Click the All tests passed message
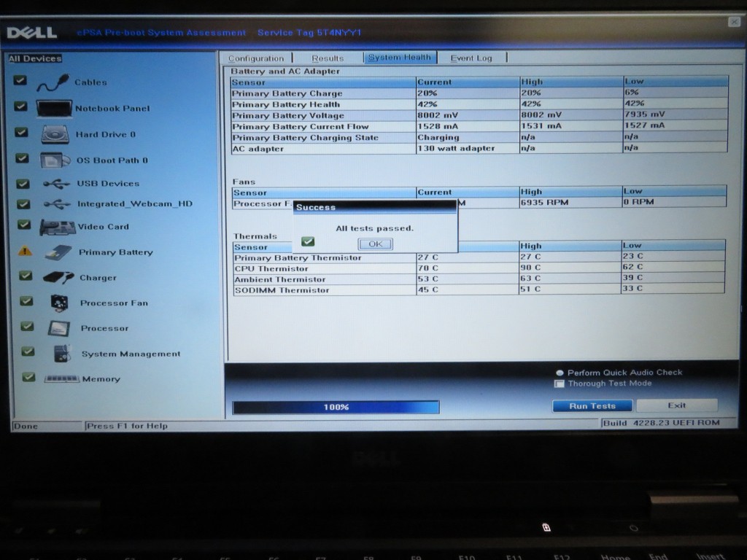The height and width of the screenshot is (560, 747). coord(374,228)
